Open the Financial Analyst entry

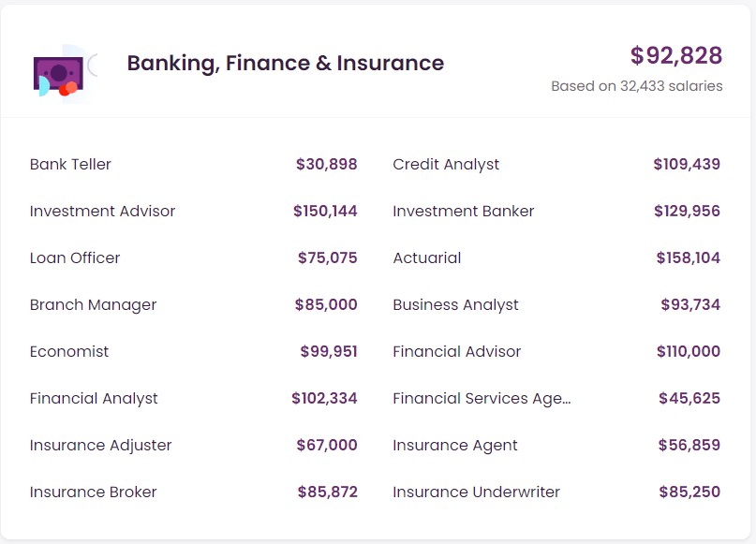coord(94,399)
